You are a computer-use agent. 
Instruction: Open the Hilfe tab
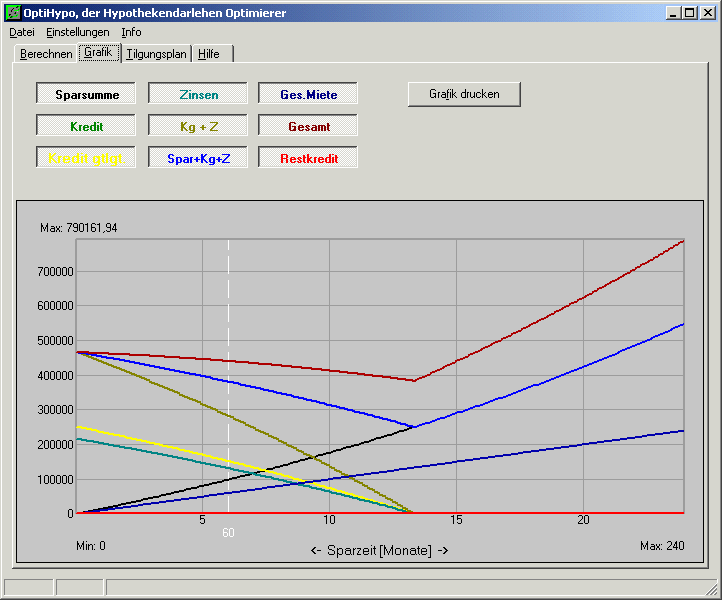(209, 54)
